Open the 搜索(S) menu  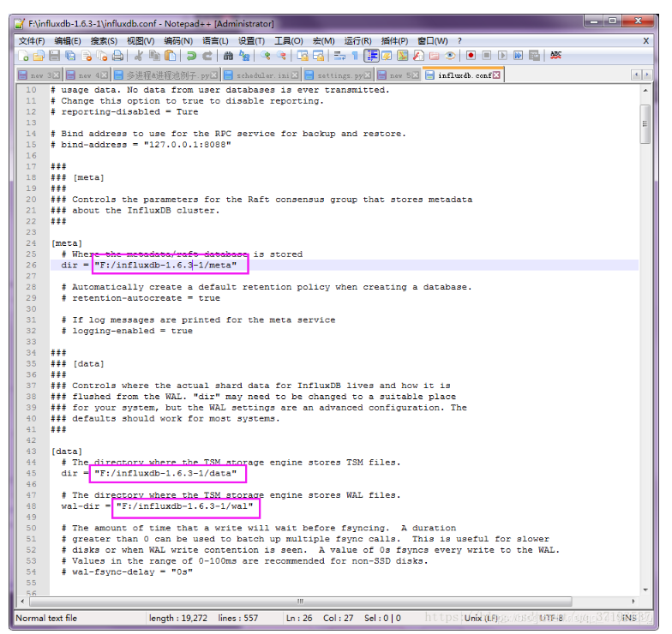104,41
